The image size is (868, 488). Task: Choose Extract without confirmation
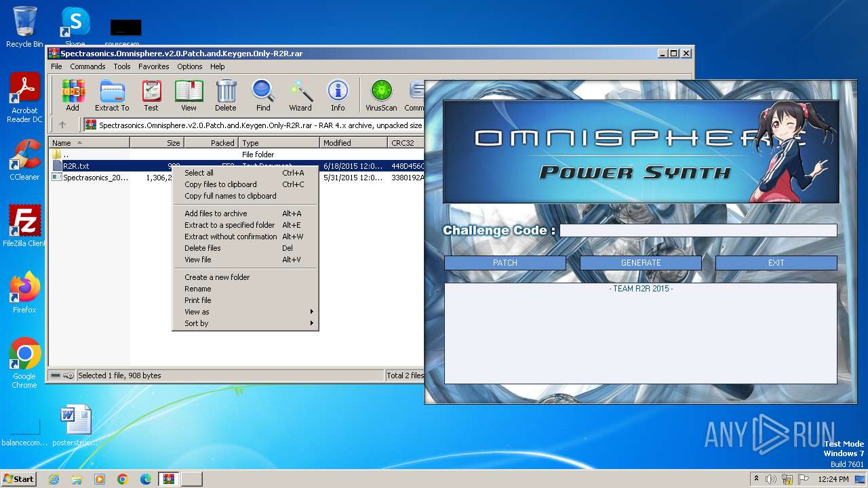pos(245,237)
